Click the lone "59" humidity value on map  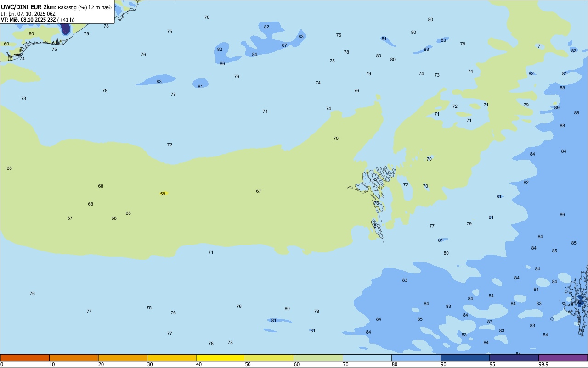tap(163, 194)
